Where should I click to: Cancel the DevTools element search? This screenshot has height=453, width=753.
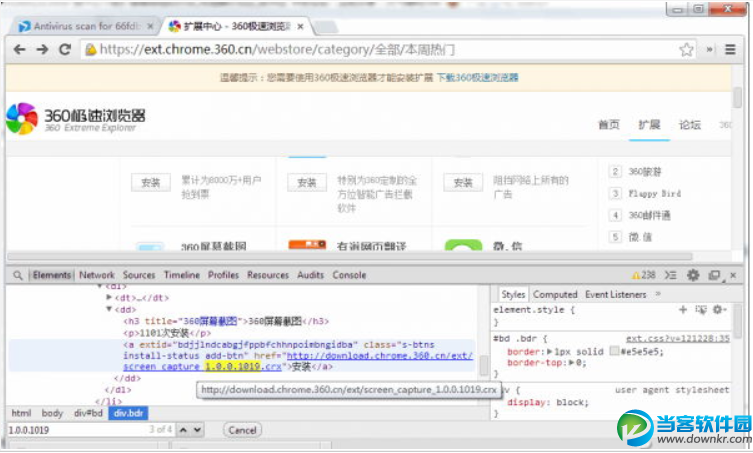(243, 430)
